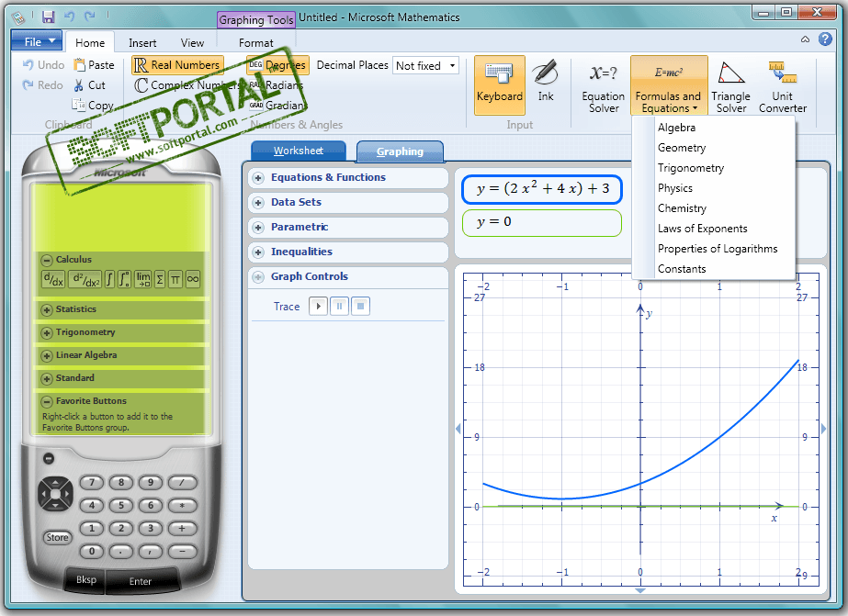The width and height of the screenshot is (848, 616).
Task: Stop the graph trace animation
Action: coord(360,307)
